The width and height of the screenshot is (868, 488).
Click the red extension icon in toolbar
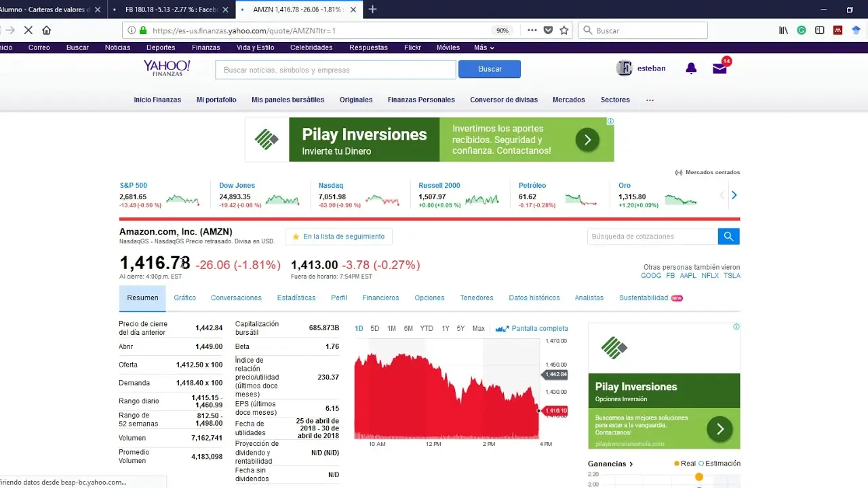pyautogui.click(x=838, y=30)
